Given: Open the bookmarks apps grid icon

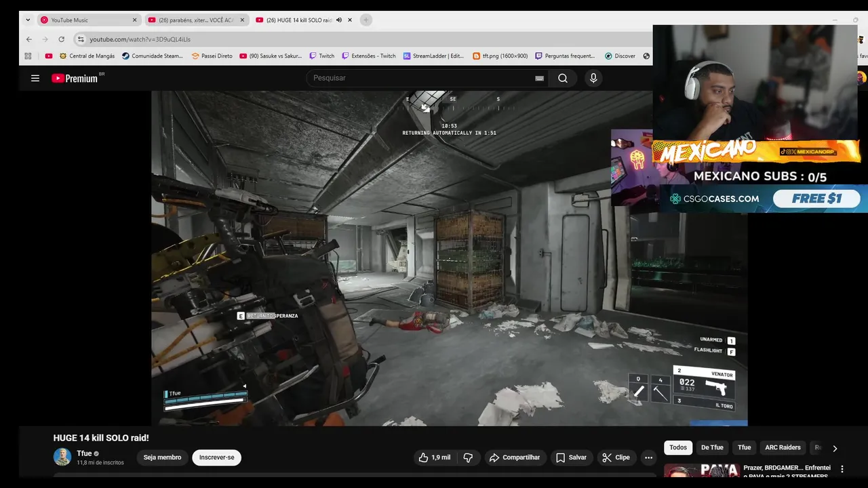Looking at the screenshot, I should click(28, 56).
